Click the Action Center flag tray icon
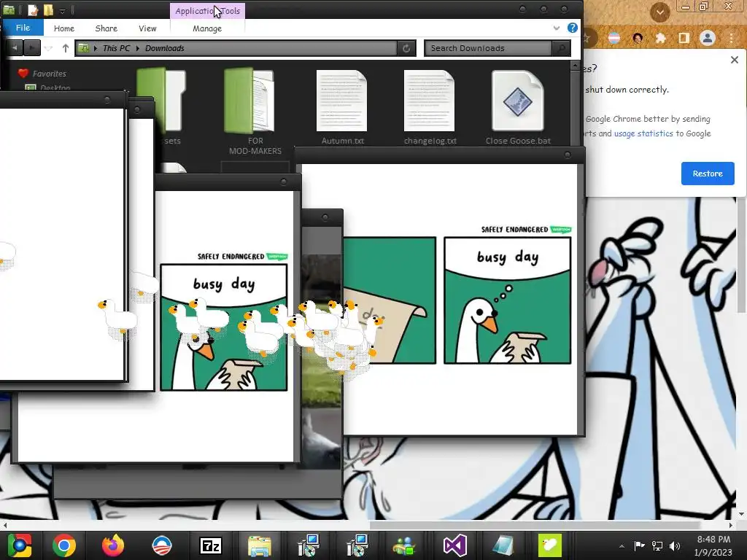The image size is (747, 560). coord(639,545)
